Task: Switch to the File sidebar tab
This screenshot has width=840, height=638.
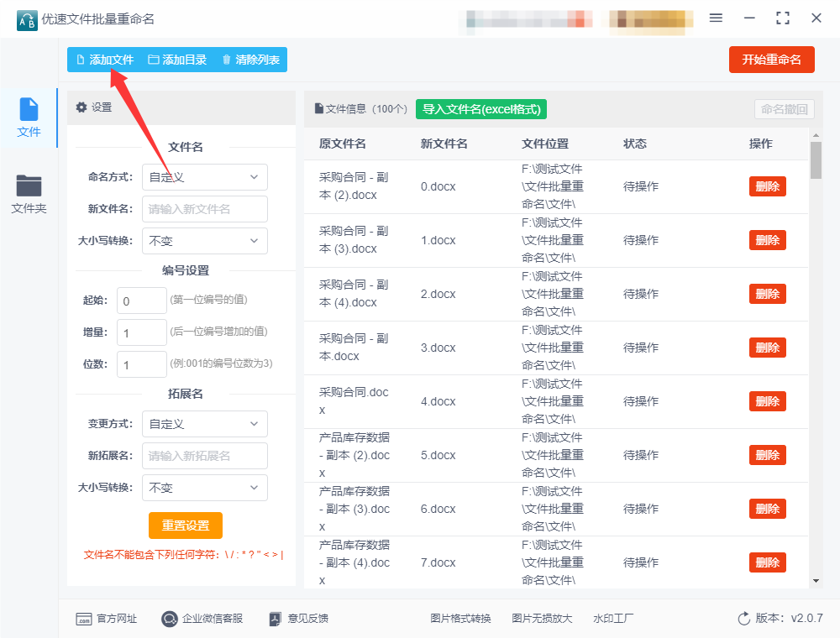Action: coord(29,118)
